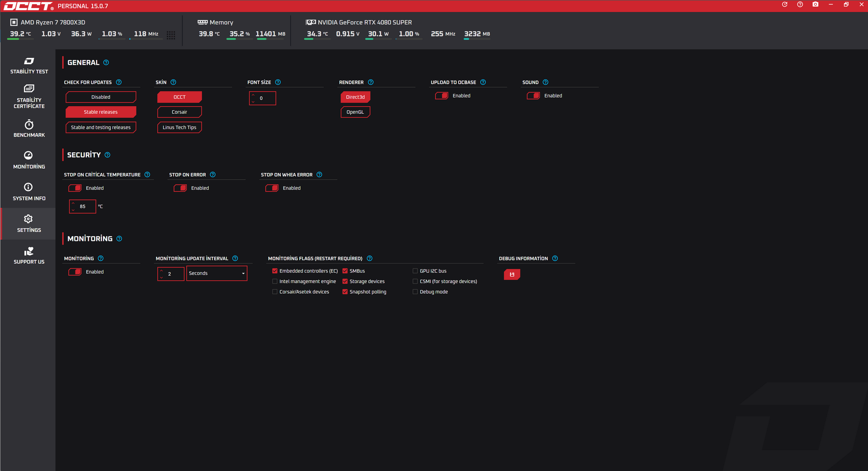
Task: Show help for Debug Information
Action: coord(555,259)
